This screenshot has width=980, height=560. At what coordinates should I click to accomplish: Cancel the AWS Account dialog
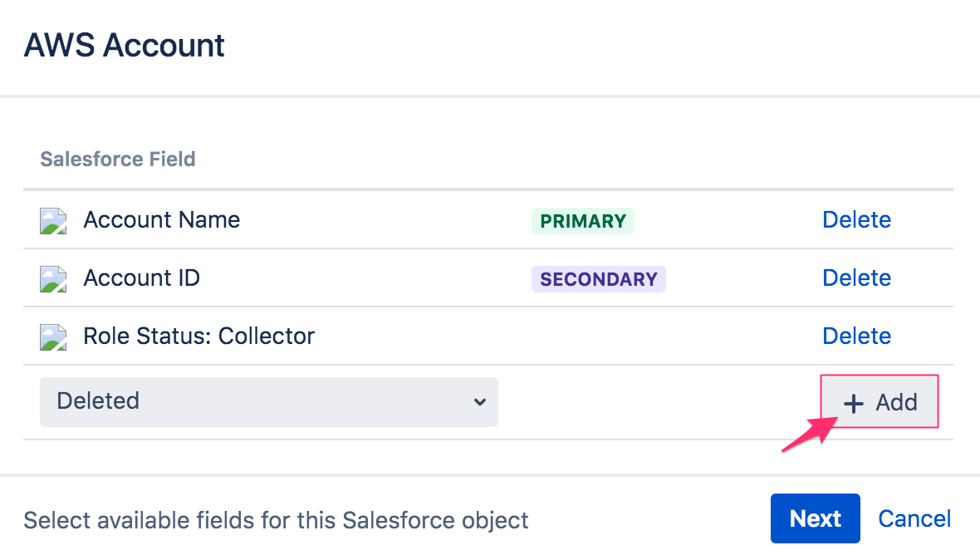tap(914, 518)
